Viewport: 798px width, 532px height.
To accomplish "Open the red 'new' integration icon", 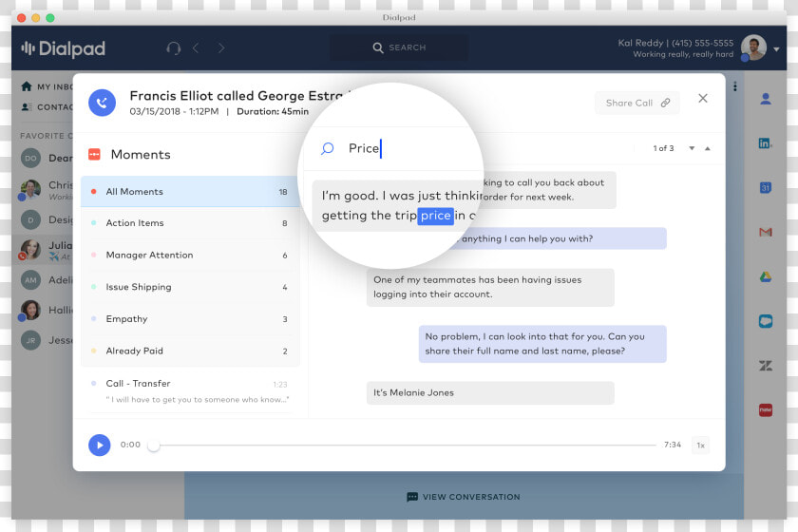I will click(766, 409).
